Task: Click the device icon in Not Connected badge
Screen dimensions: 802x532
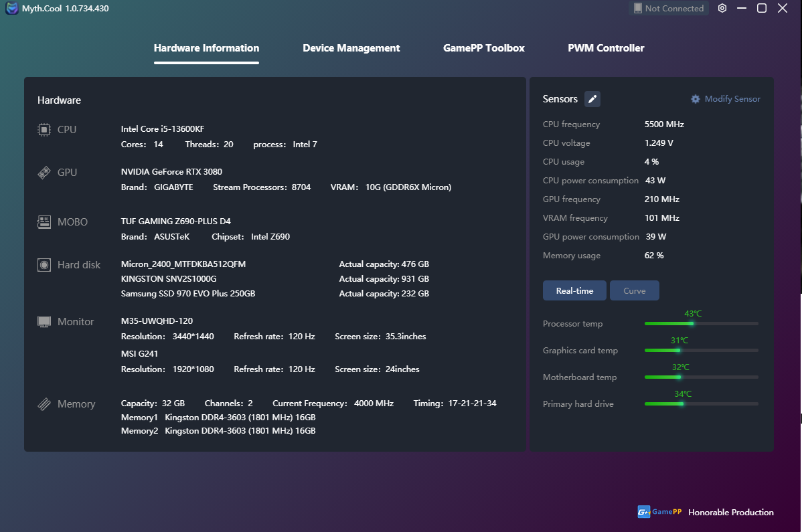Action: pos(638,8)
